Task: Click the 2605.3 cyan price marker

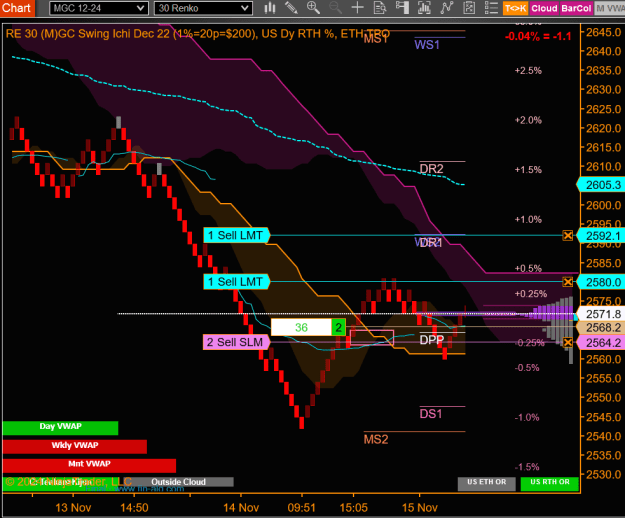Action: (602, 185)
